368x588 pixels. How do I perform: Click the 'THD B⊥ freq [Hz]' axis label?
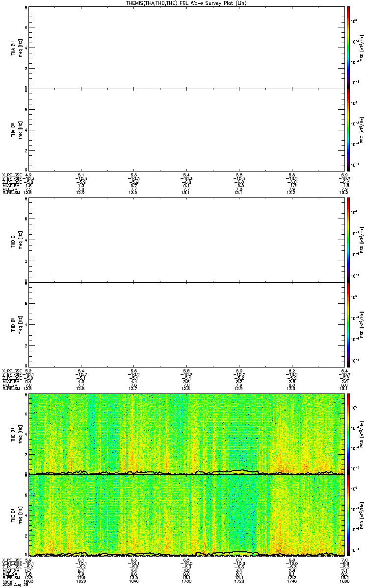click(17, 240)
